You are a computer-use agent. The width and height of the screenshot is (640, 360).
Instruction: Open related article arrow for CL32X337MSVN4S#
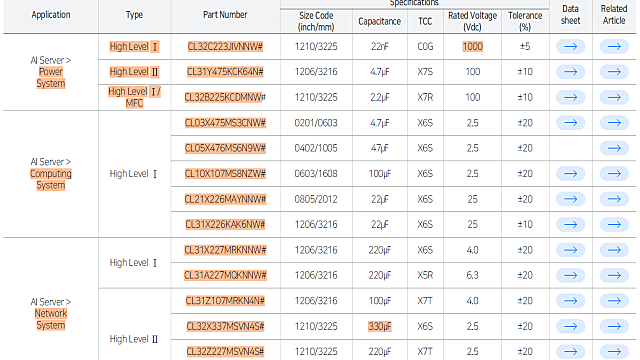[x=614, y=326]
